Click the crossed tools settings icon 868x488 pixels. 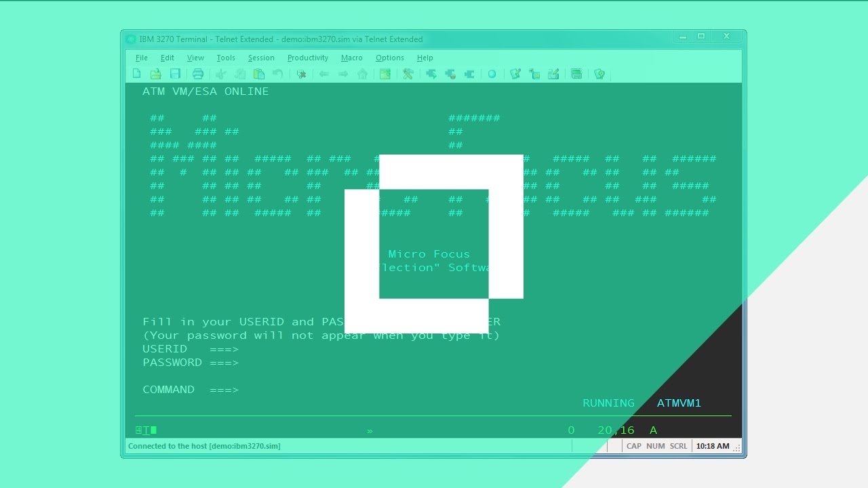pos(408,74)
